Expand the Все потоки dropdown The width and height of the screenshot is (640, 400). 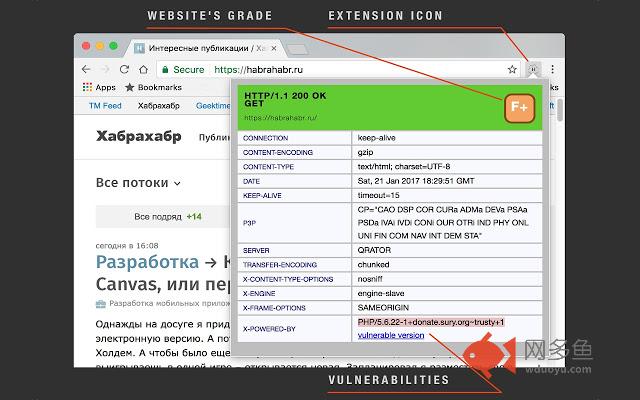[138, 183]
